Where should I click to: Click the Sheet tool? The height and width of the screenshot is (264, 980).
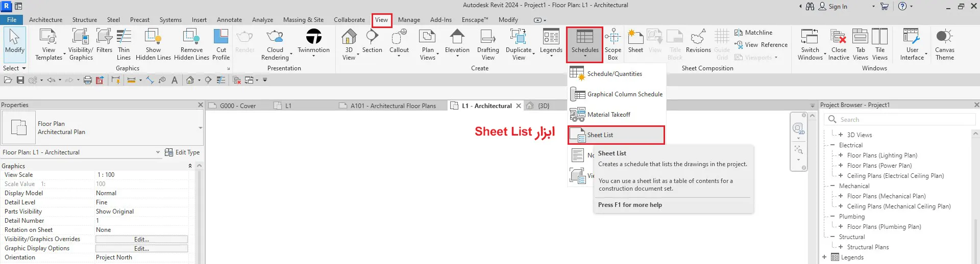(635, 41)
